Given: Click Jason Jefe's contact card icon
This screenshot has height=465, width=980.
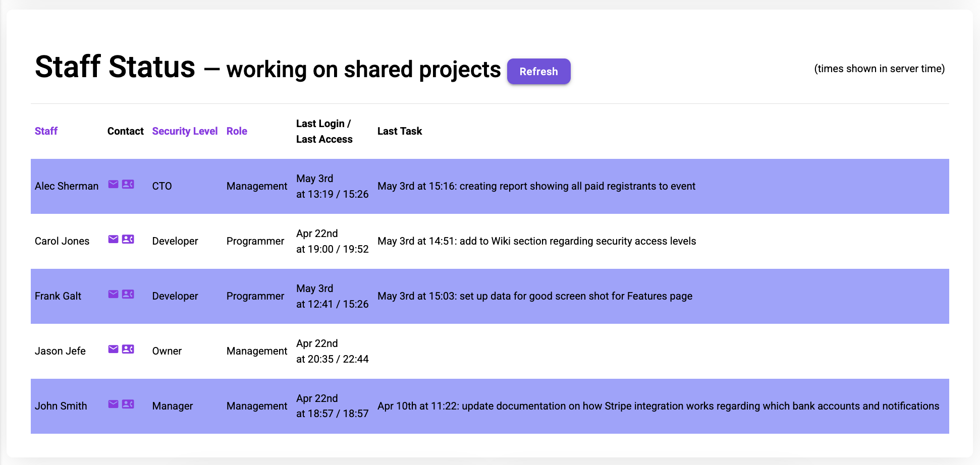Looking at the screenshot, I should (128, 349).
